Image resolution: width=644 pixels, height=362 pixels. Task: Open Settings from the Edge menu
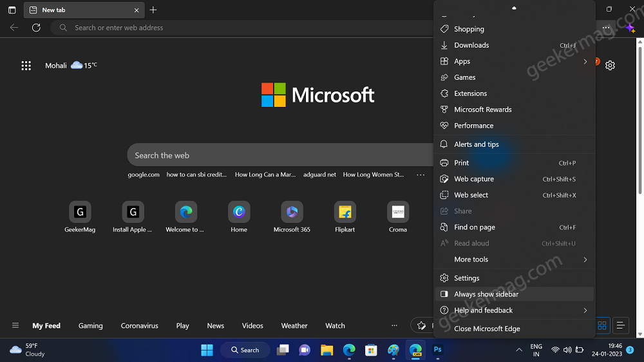(514, 278)
